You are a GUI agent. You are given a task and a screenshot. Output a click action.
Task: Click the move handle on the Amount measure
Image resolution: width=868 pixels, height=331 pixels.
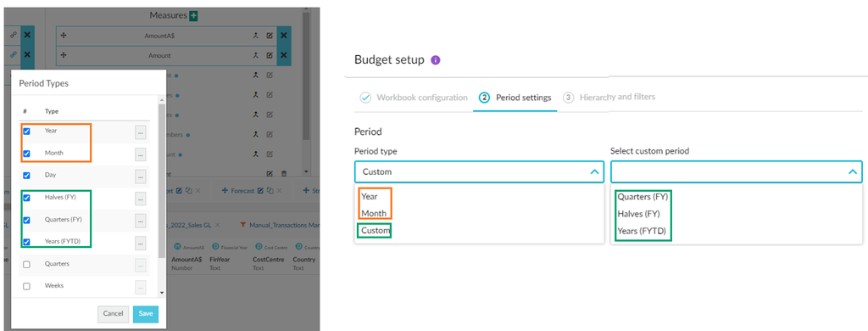(x=63, y=55)
